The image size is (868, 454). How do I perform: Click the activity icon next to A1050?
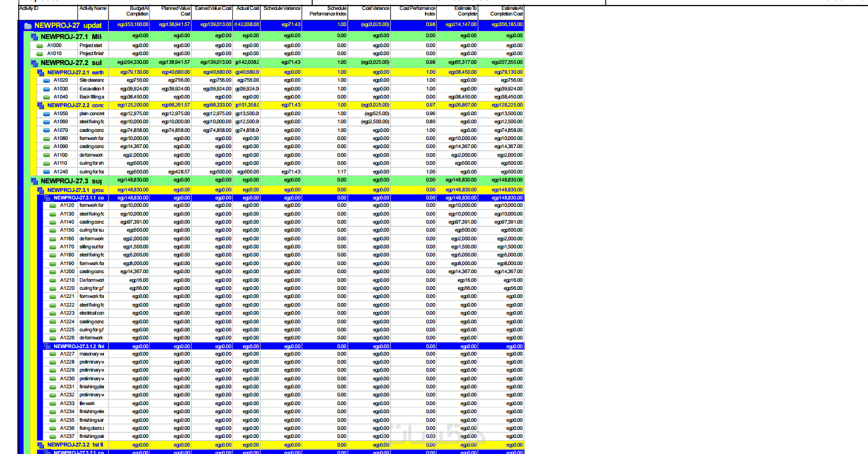[46, 114]
